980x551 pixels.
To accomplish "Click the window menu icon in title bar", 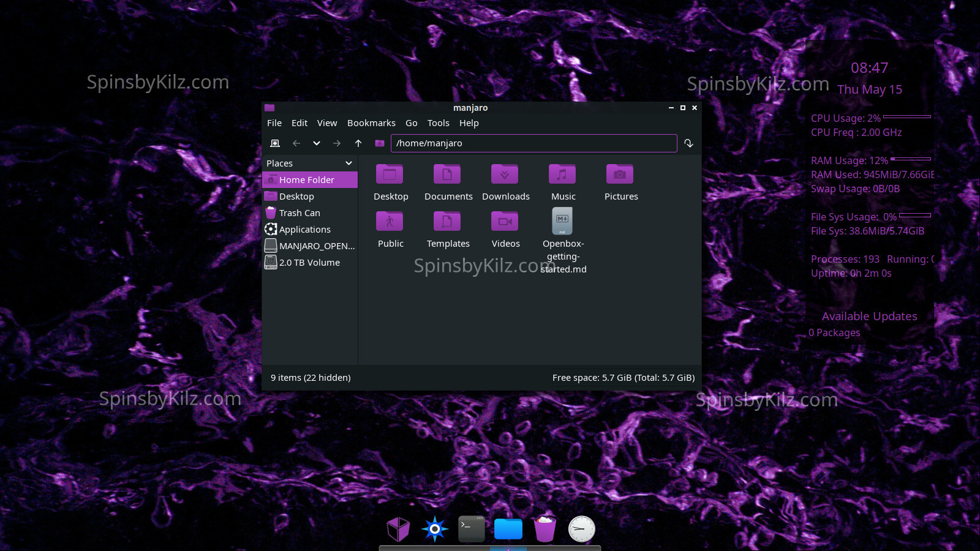I will pos(269,108).
